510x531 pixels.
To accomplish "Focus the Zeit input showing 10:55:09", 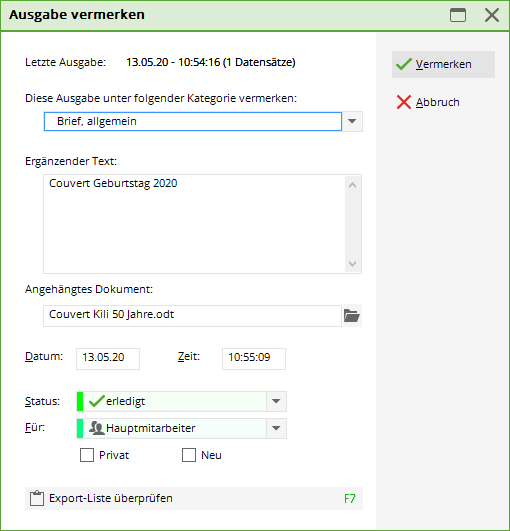I will (254, 359).
